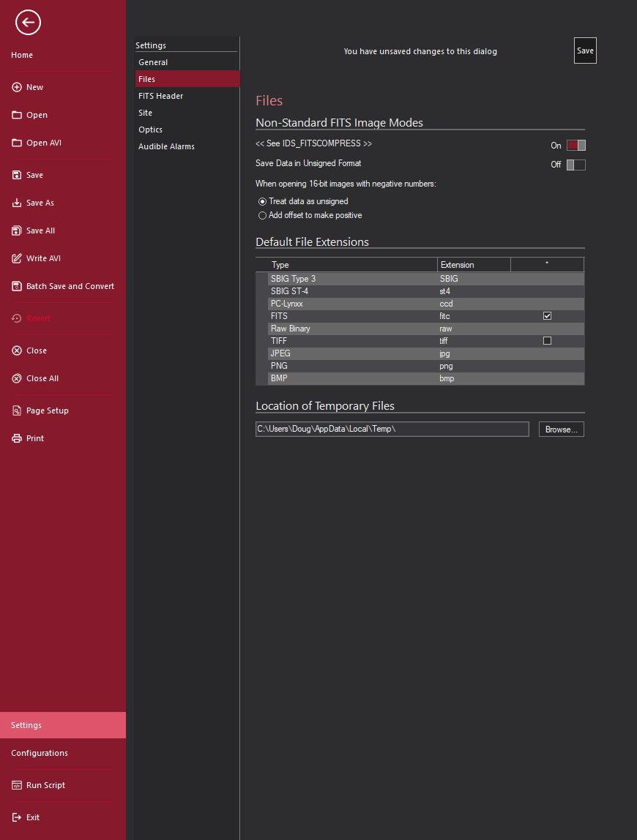Click the Print printer icon

(17, 438)
